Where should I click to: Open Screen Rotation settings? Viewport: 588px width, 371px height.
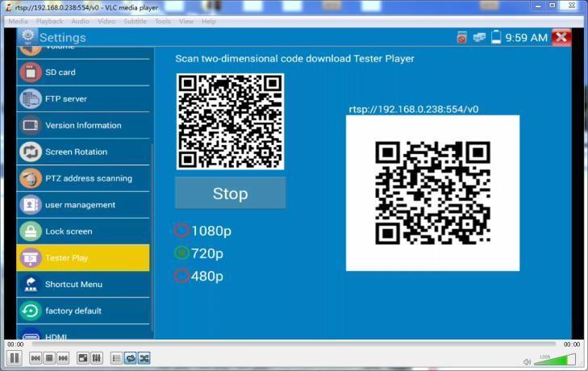pos(83,152)
